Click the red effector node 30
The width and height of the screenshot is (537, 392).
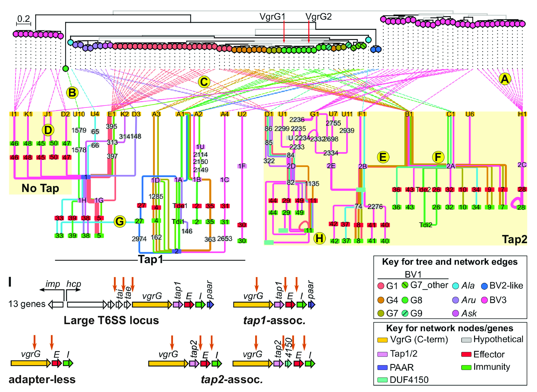[242, 225]
